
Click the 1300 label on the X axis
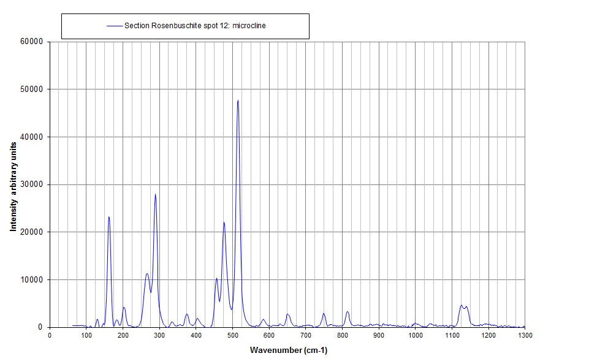coord(525,335)
